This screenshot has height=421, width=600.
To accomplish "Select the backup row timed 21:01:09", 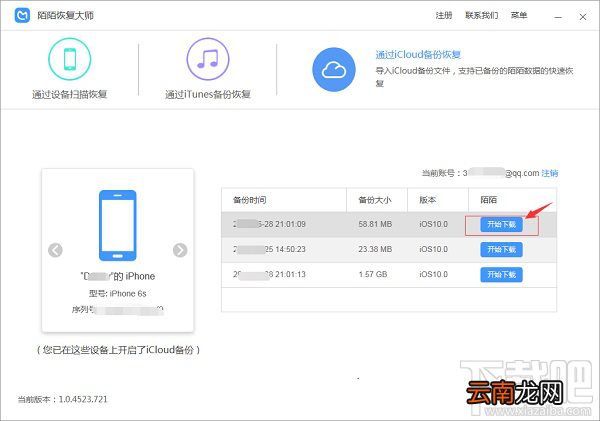I will (389, 224).
